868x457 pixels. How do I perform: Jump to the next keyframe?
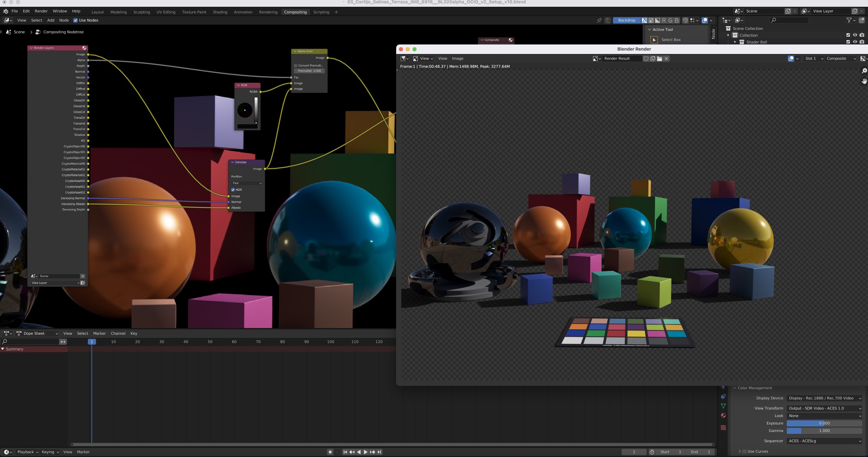tap(372, 452)
